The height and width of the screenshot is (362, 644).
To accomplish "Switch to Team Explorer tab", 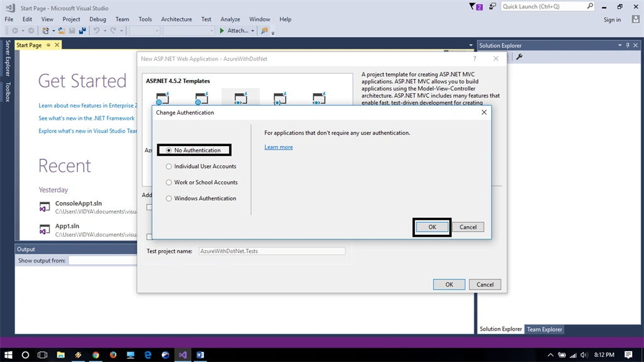I will point(544,329).
